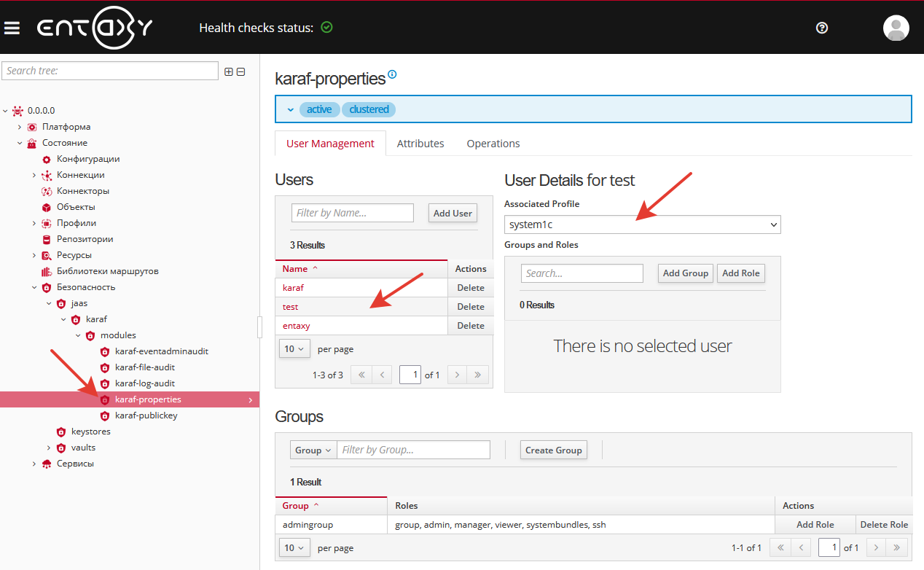Click the Add User button
This screenshot has height=570, width=924.
click(453, 214)
